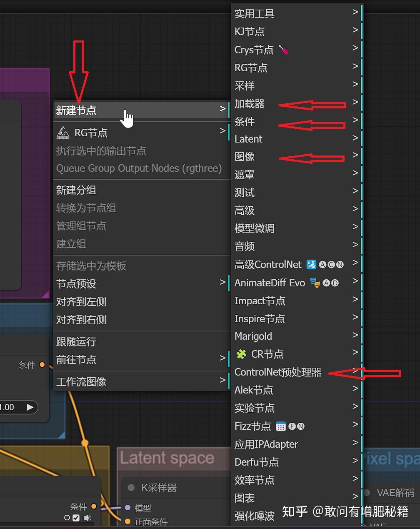Open the Marigold node category

point(297,336)
